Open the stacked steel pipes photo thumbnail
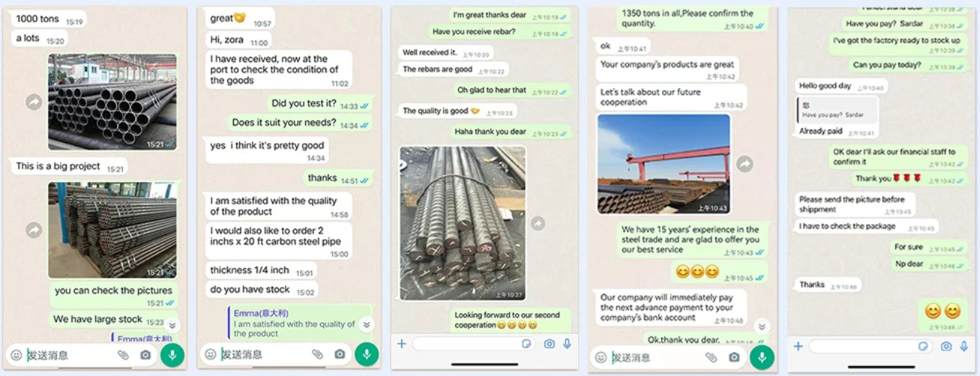This screenshot has width=980, height=376. click(x=112, y=230)
